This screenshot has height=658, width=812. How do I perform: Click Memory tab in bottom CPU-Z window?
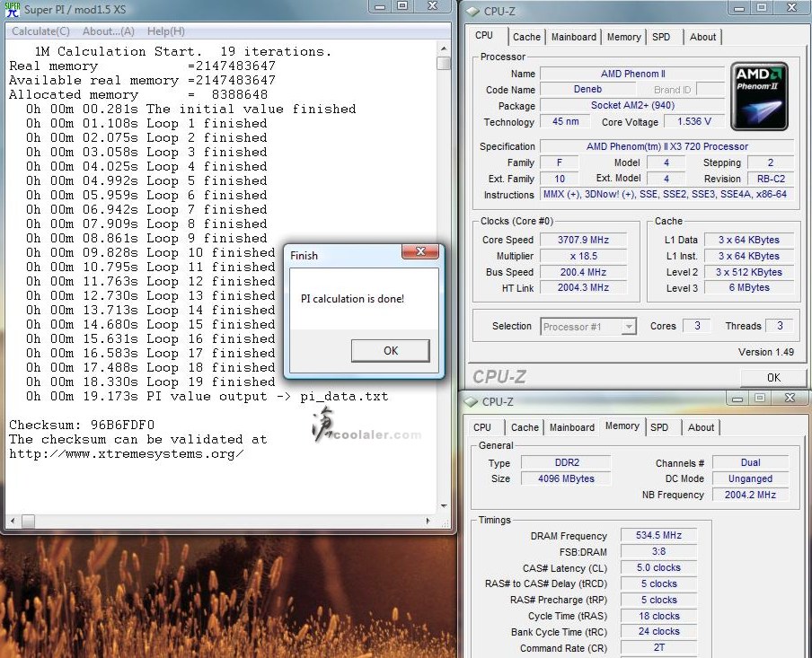tap(622, 426)
